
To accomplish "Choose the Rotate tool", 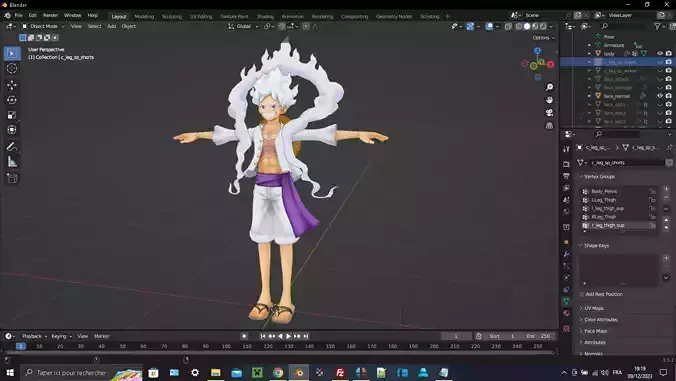I will coord(12,100).
